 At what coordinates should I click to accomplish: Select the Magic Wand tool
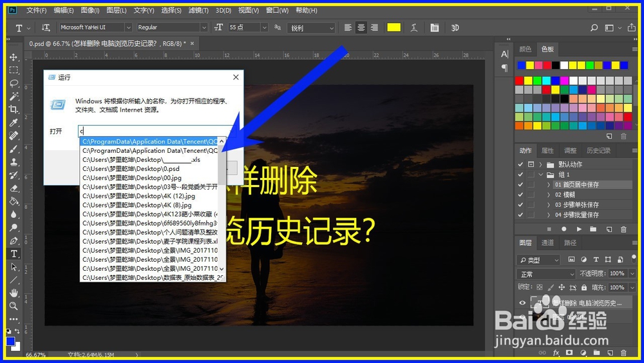tap(14, 96)
